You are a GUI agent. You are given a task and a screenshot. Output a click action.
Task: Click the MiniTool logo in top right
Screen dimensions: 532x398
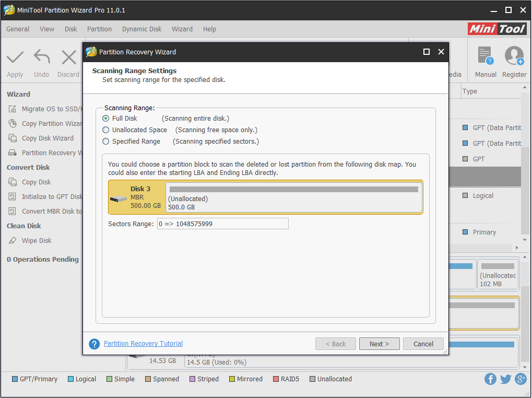(498, 29)
